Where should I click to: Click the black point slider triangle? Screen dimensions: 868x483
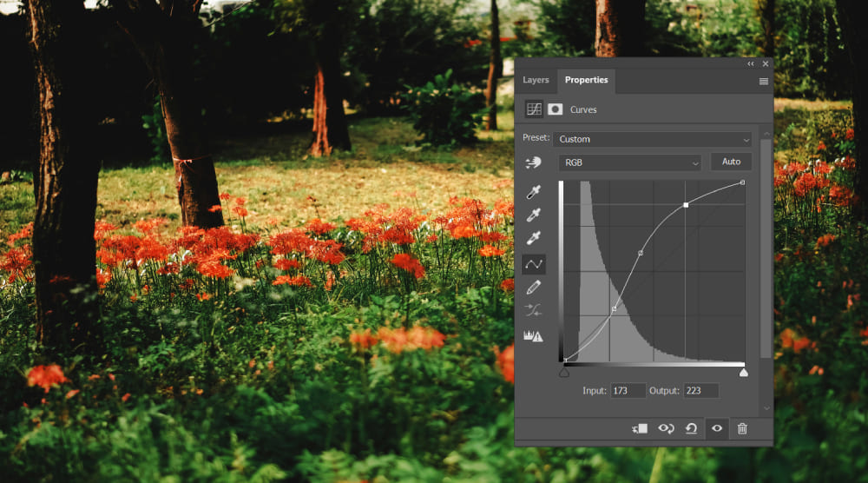pyautogui.click(x=564, y=373)
